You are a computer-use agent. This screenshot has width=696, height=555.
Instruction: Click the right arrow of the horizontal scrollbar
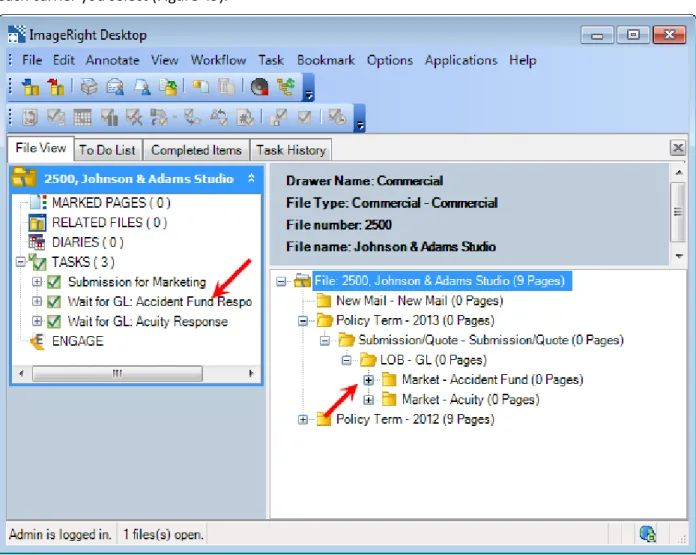click(252, 373)
